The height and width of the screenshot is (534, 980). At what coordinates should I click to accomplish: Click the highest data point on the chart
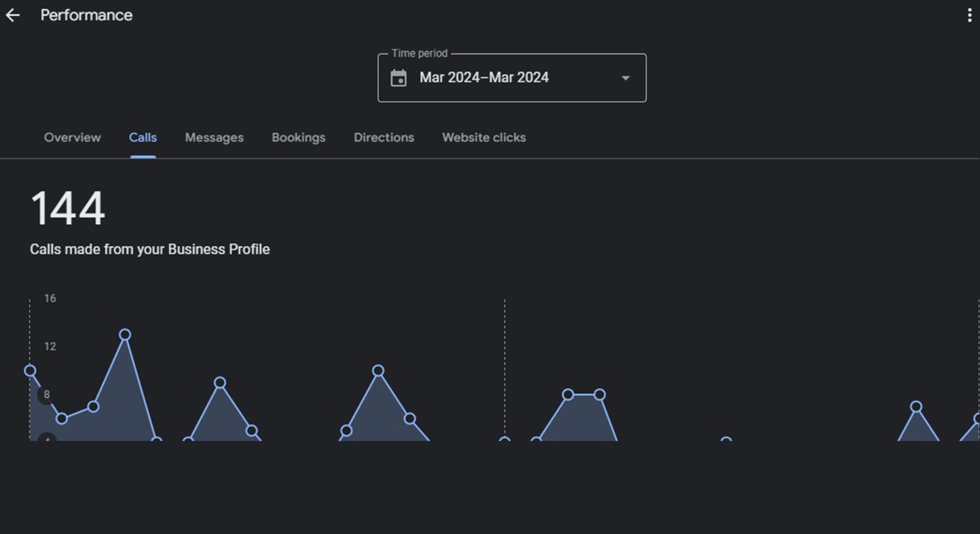tap(125, 335)
